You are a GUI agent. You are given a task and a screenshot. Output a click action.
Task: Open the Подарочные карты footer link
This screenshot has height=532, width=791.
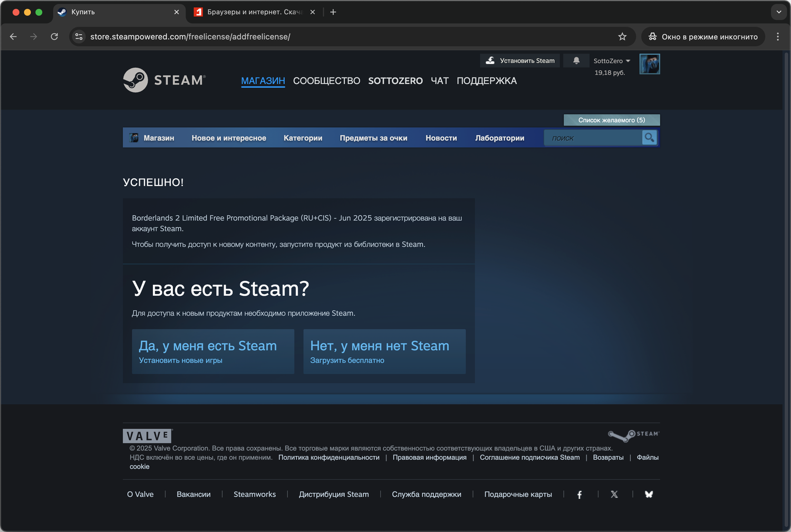pos(518,495)
